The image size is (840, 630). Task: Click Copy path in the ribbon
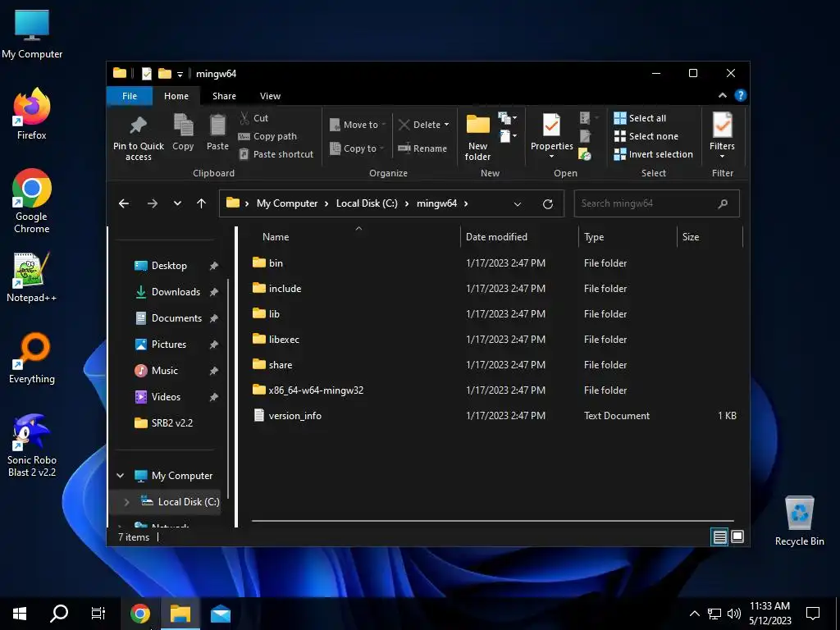coord(267,136)
